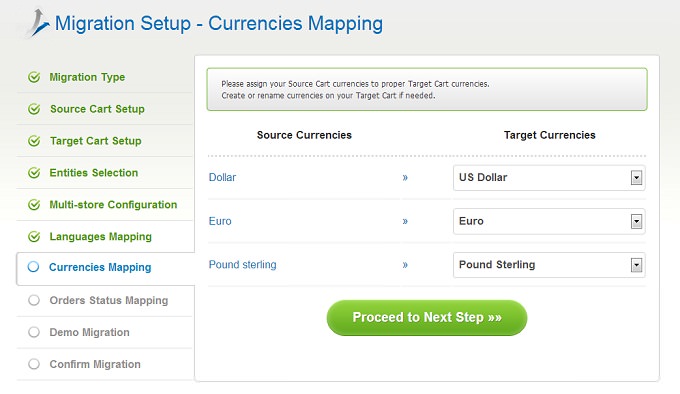Click the checkmark icon beside Target Cart Setup
680x394 pixels.
pos(34,141)
